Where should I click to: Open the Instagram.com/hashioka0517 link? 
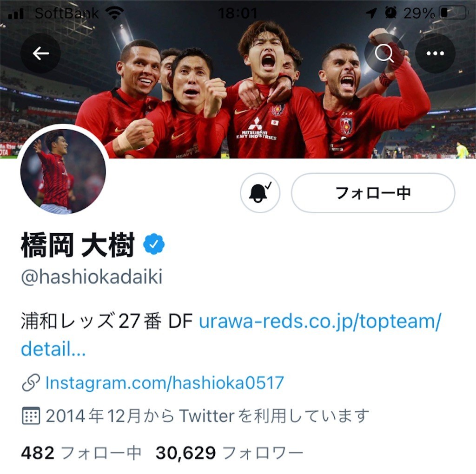point(165,382)
